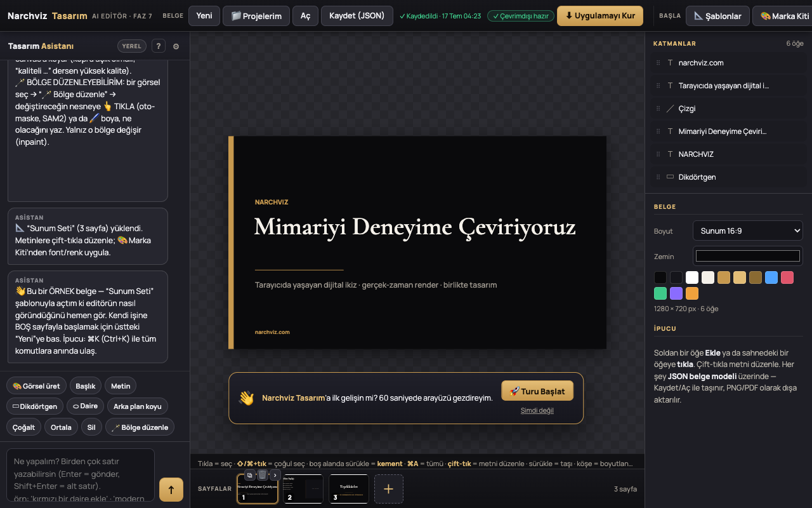The image size is (812, 508).
Task: Click the waving hand icon in welcome banner
Action: point(246,398)
